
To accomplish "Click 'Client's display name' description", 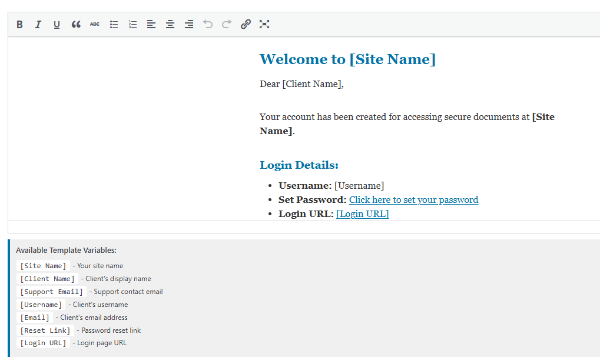I will pyautogui.click(x=118, y=279).
